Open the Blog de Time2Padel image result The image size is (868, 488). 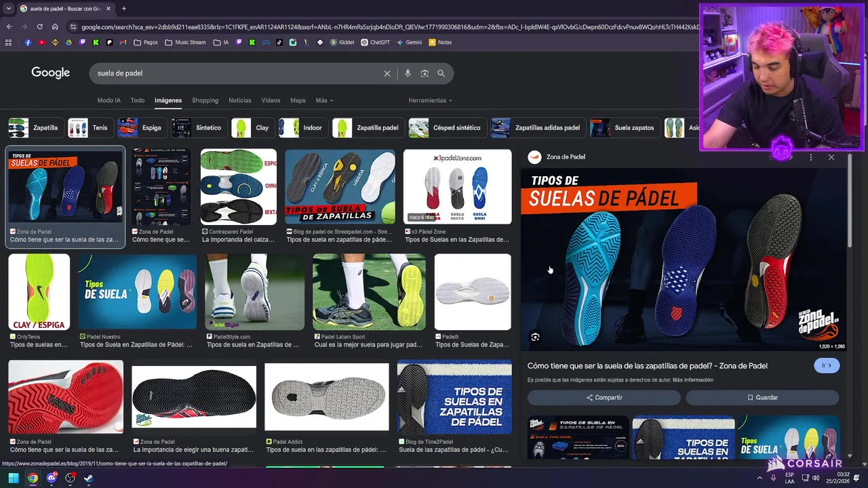454,397
